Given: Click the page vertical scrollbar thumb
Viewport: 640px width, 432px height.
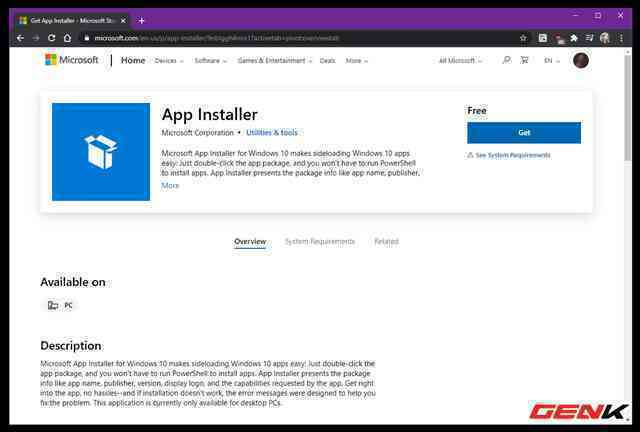Looking at the screenshot, I should (628, 108).
